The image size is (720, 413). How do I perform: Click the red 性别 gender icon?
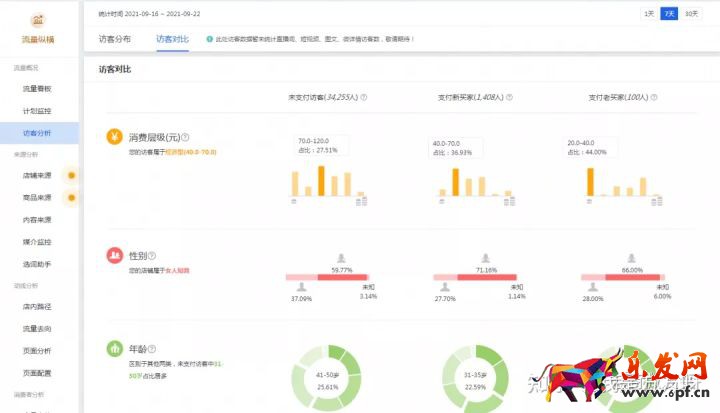[x=114, y=256]
